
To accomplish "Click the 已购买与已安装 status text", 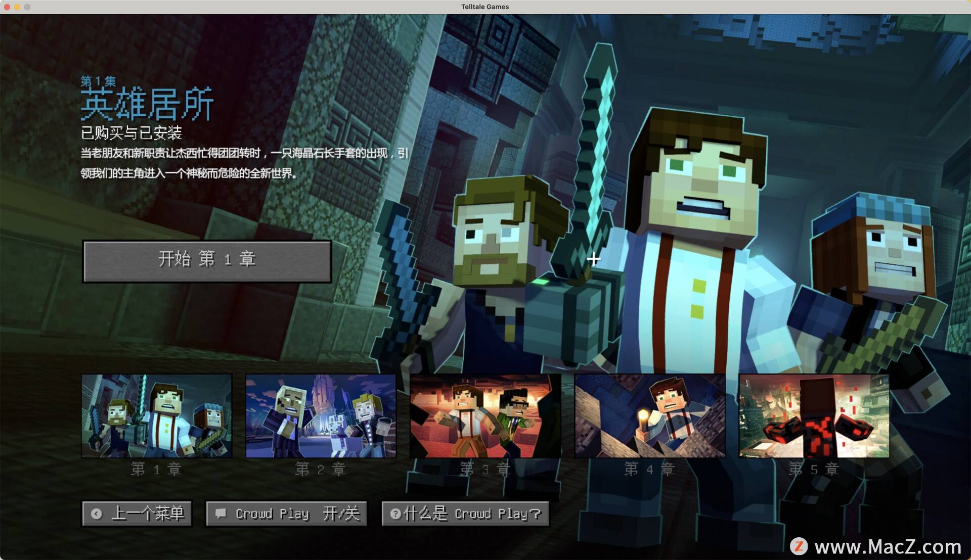I will tap(131, 133).
